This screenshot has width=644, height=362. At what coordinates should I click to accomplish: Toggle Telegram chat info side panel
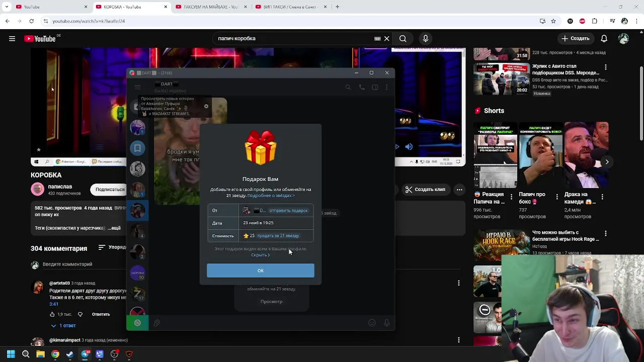[375, 87]
